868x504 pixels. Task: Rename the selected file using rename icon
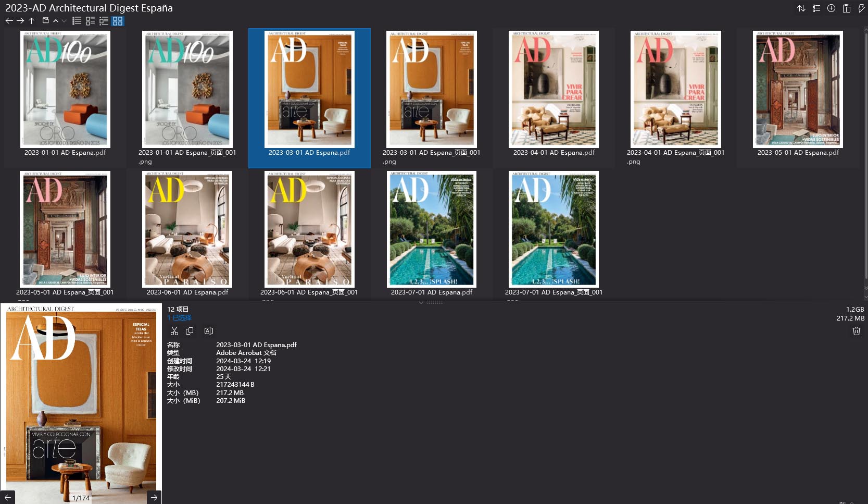click(x=209, y=331)
